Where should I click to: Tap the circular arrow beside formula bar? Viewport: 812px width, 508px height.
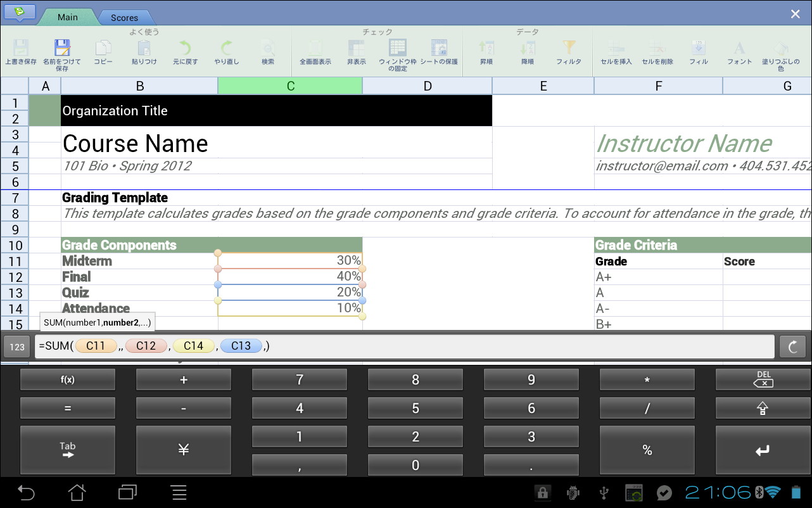click(792, 346)
